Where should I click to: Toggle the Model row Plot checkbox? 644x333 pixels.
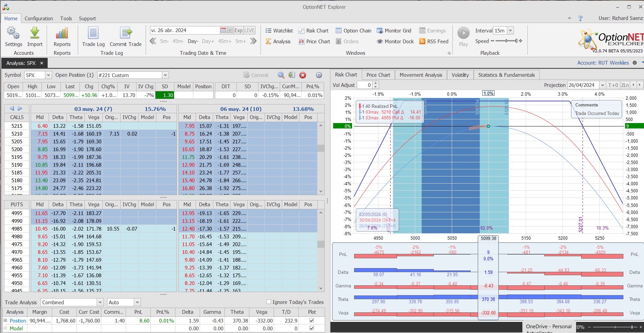312,328
